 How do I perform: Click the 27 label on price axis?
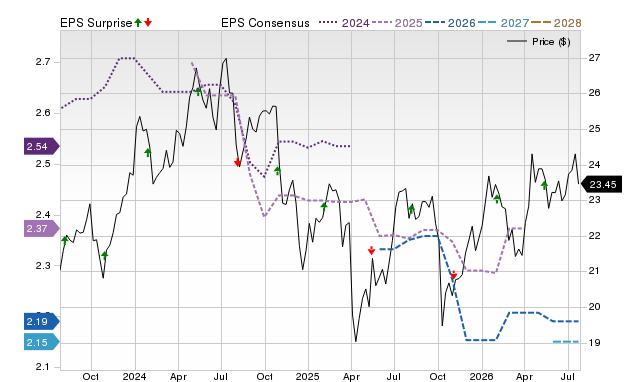click(x=594, y=58)
